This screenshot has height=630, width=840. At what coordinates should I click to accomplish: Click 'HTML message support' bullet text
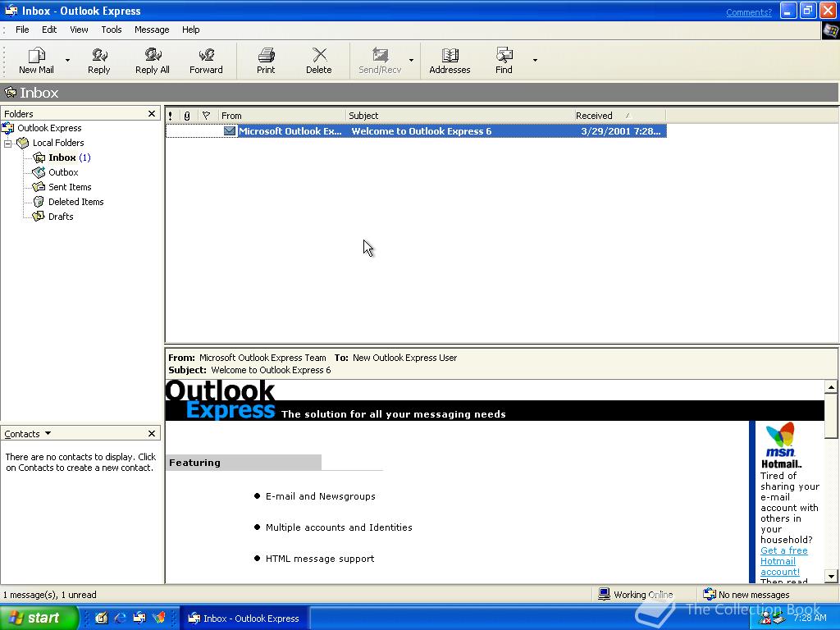pyautogui.click(x=320, y=559)
